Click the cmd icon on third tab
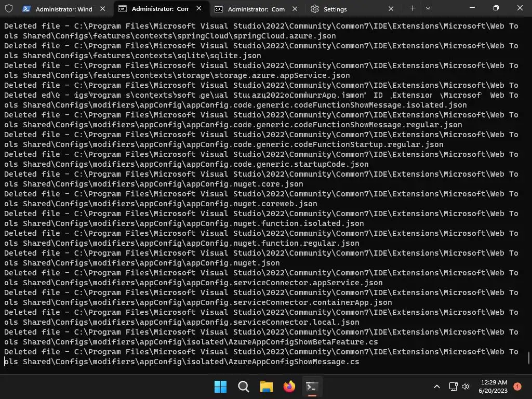 point(219,9)
